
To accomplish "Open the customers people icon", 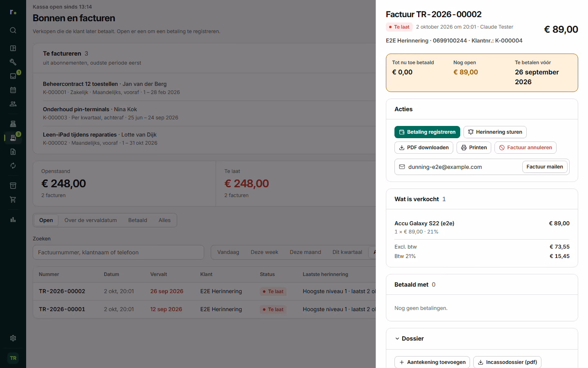I will coord(13,104).
